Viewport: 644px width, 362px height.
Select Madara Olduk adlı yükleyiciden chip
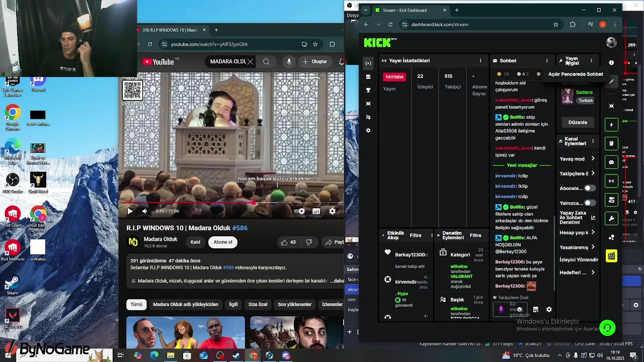[186, 304]
